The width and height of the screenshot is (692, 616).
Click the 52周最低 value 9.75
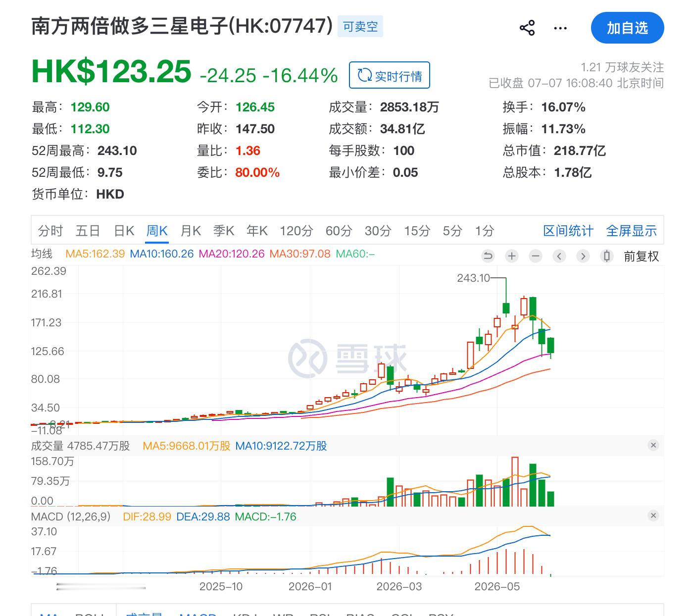(x=110, y=172)
